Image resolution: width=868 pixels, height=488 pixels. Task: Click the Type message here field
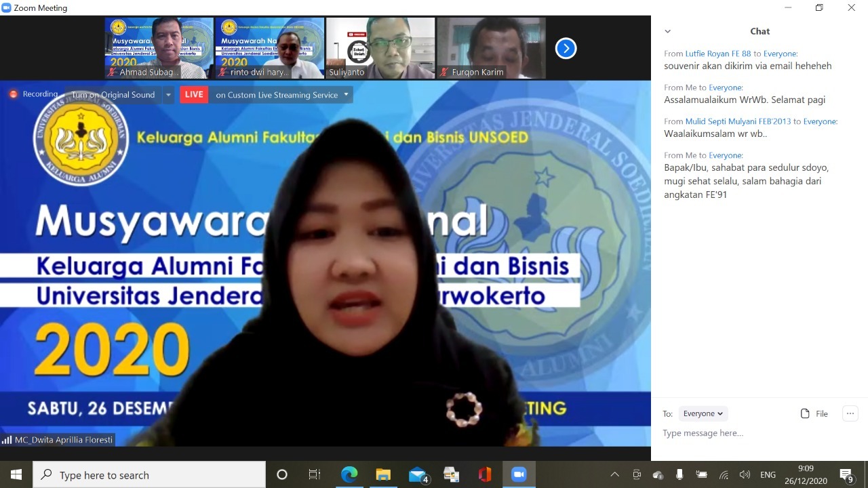point(753,433)
